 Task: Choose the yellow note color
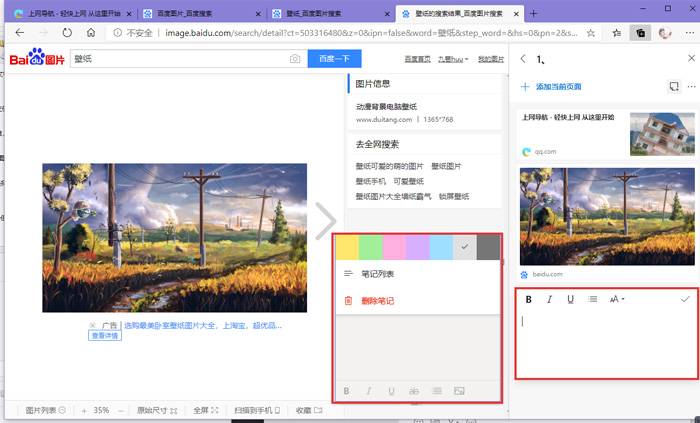(347, 248)
